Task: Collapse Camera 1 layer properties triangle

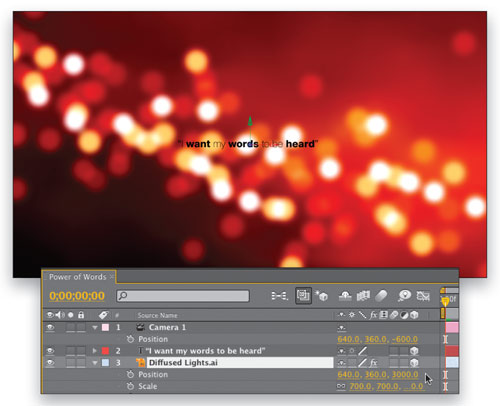Action: [x=95, y=328]
